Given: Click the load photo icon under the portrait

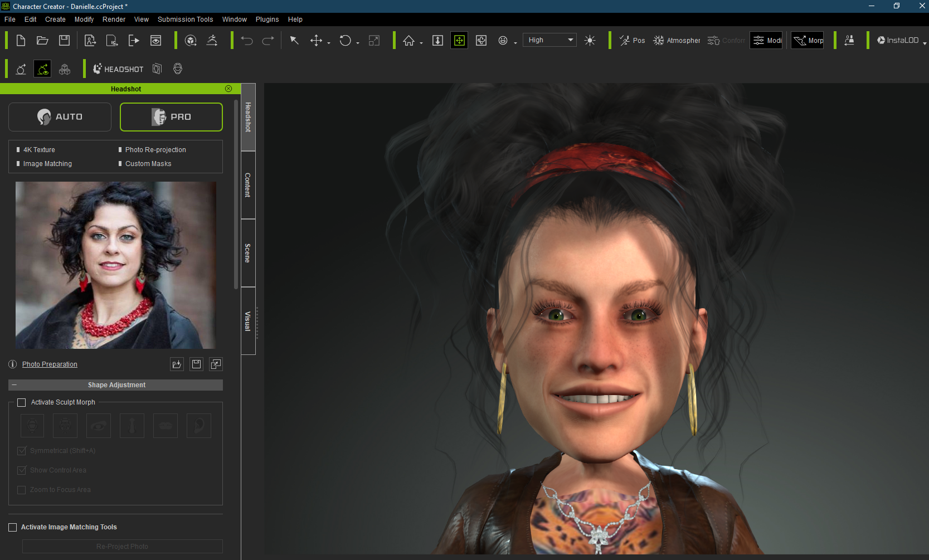Looking at the screenshot, I should click(177, 364).
